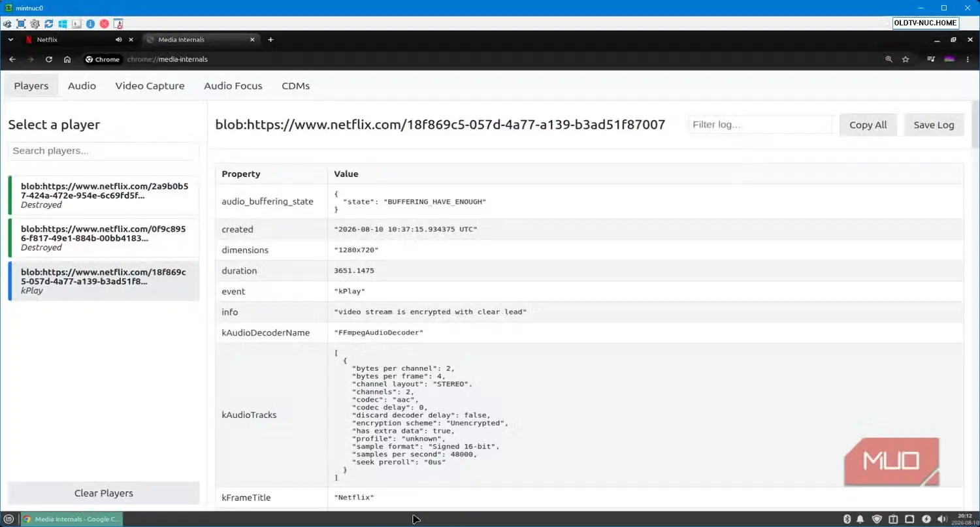Click the Search players input field
980x527 pixels.
[x=103, y=151]
